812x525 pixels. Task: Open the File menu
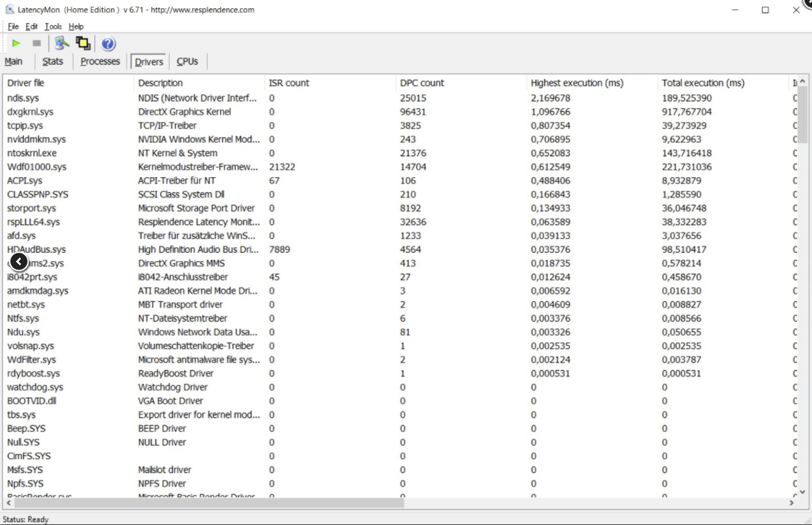tap(13, 26)
